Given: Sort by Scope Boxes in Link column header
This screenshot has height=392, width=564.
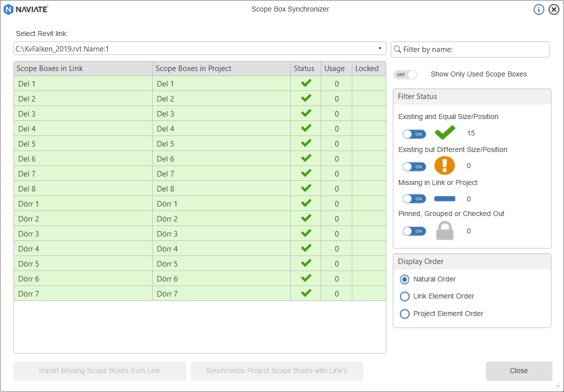Looking at the screenshot, I should pos(83,68).
